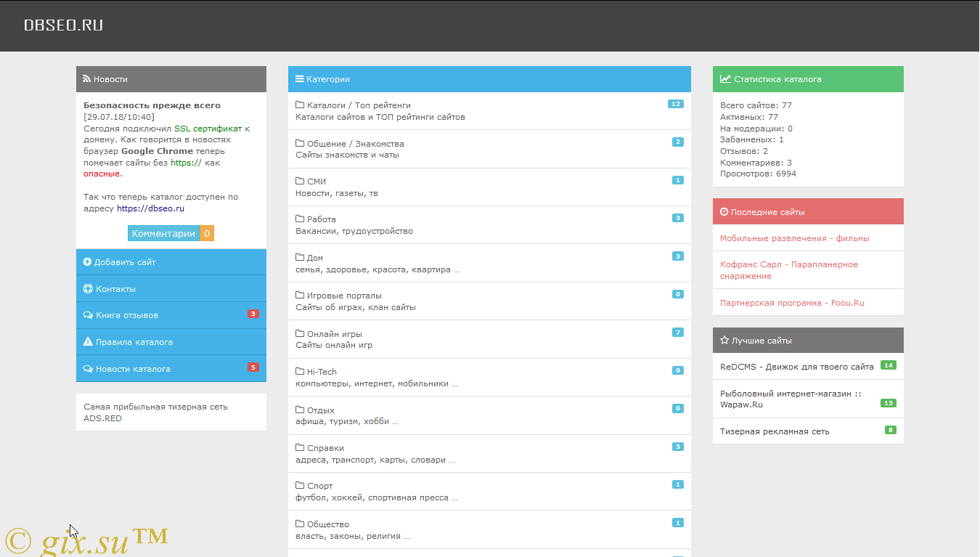Image resolution: width=980 pixels, height=557 pixels.
Task: Click description Новости, газеты, тв
Action: tap(337, 193)
